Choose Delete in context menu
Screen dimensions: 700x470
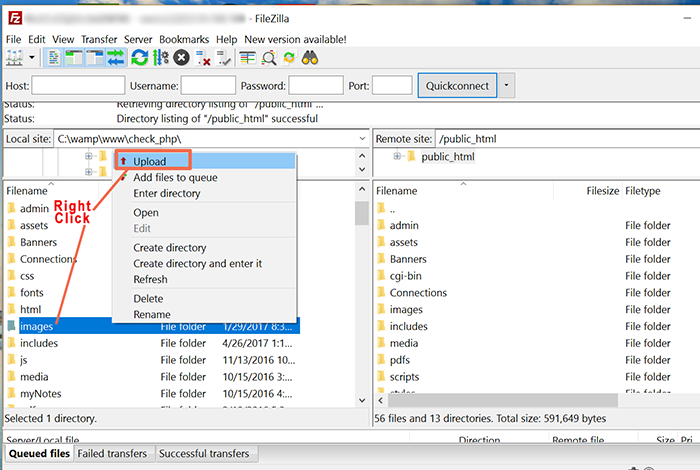coord(205,298)
